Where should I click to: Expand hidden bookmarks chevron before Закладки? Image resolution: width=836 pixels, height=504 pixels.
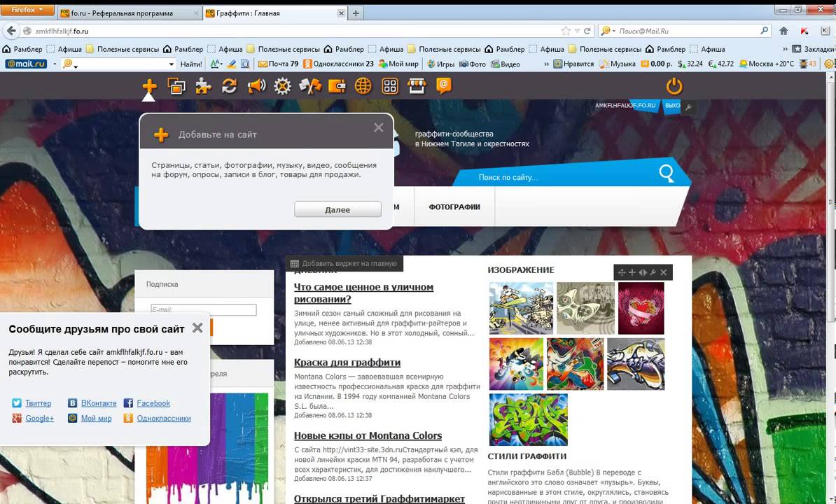coord(785,49)
